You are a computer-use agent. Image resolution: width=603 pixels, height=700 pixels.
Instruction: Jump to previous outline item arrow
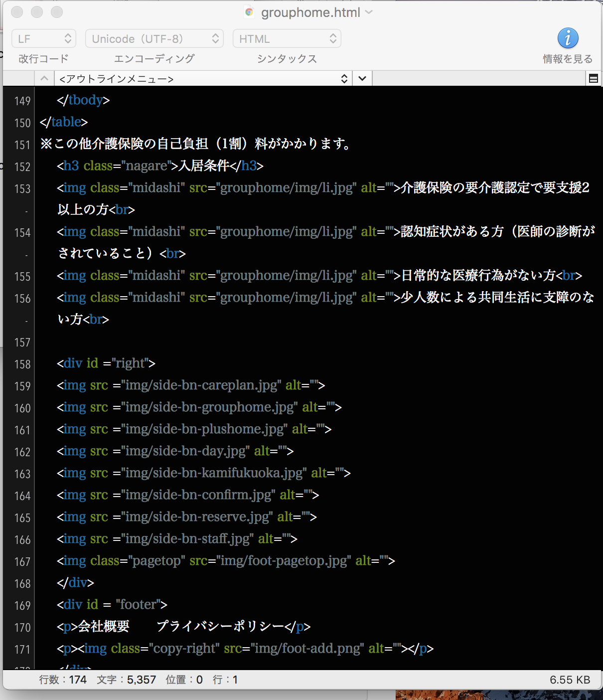pos(44,78)
